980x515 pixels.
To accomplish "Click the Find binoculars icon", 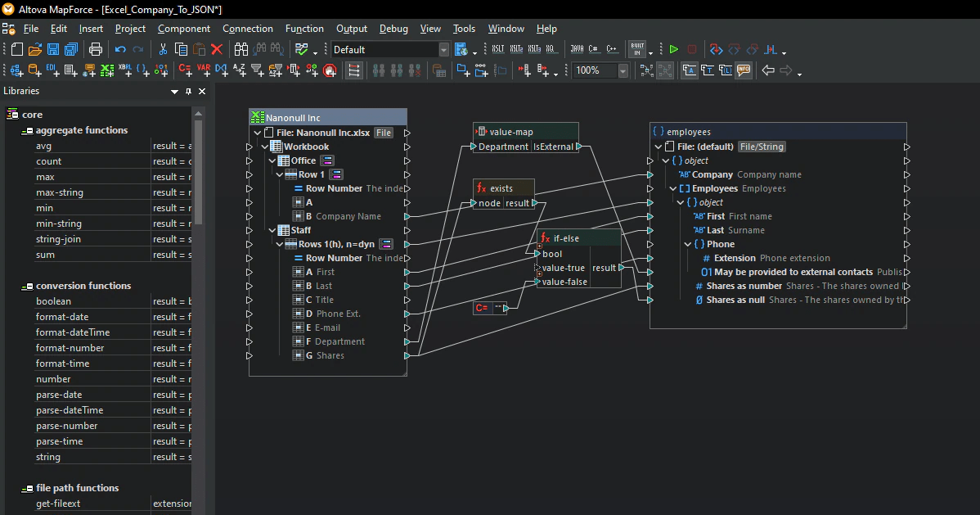I will [x=241, y=50].
